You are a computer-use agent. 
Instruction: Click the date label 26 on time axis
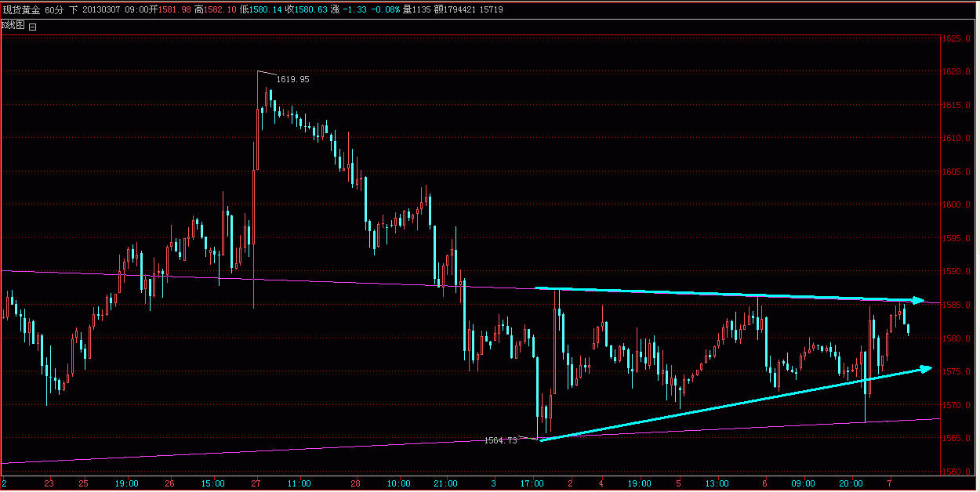pyautogui.click(x=169, y=483)
